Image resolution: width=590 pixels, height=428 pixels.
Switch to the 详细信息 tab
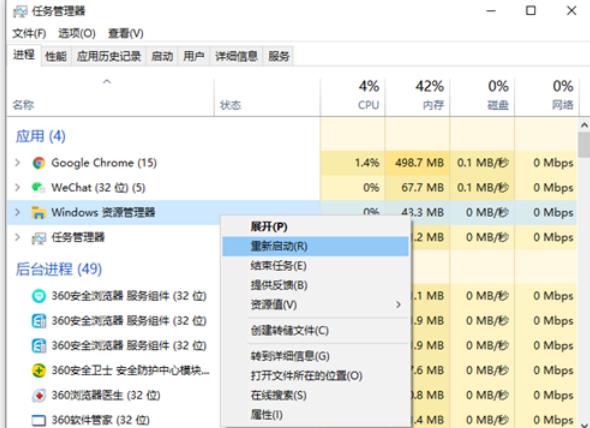tap(236, 56)
